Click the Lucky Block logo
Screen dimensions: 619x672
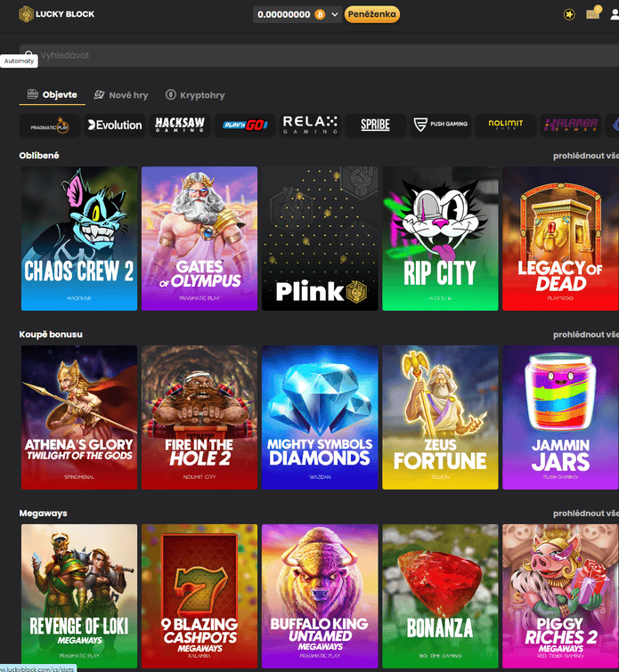pyautogui.click(x=56, y=14)
